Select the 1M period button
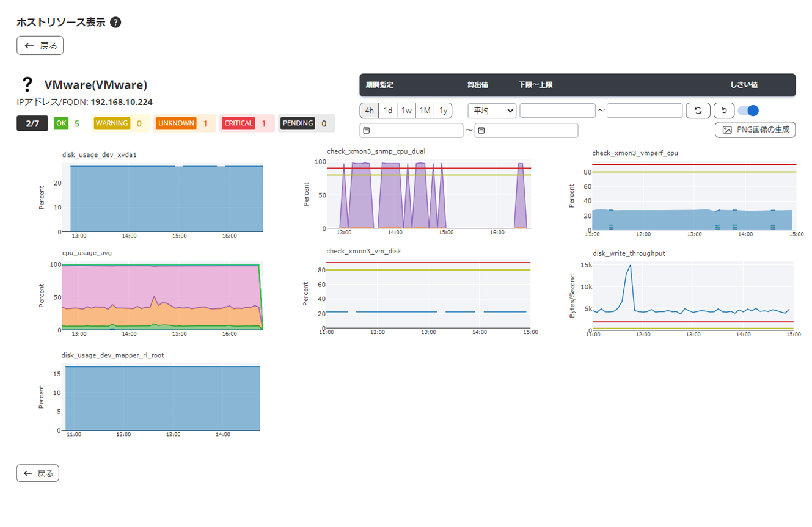This screenshot has width=812, height=527. (x=425, y=111)
